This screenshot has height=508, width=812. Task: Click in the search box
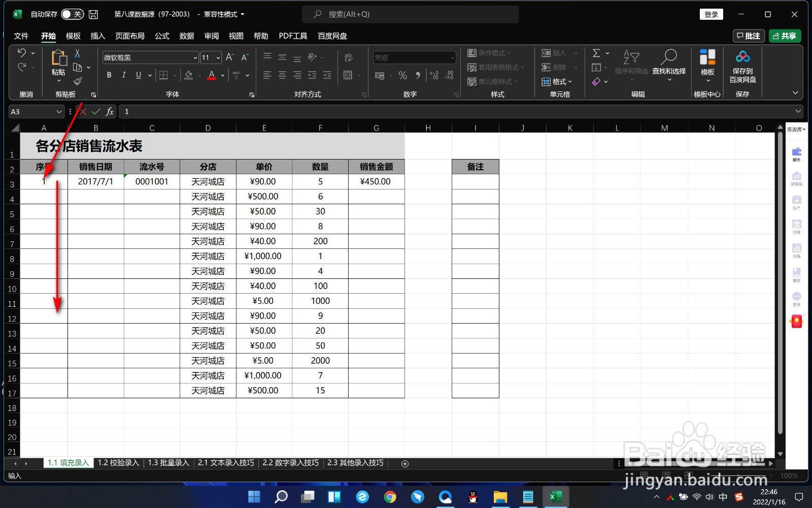(x=410, y=14)
